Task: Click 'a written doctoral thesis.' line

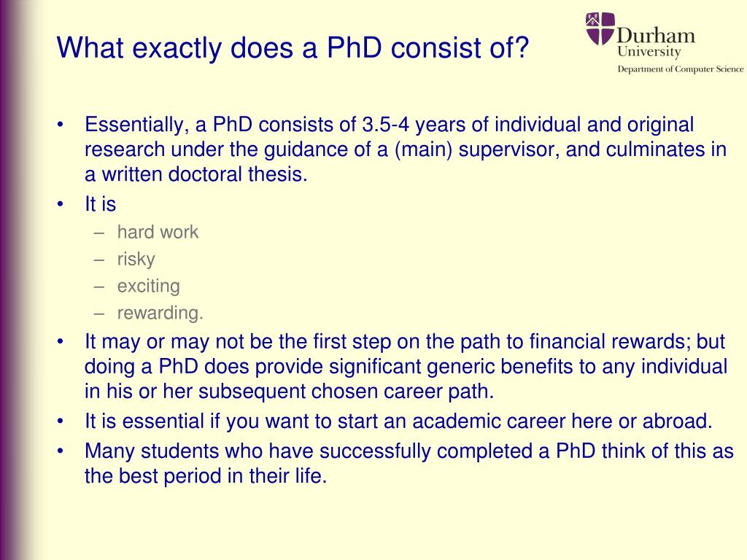Action: click(196, 174)
